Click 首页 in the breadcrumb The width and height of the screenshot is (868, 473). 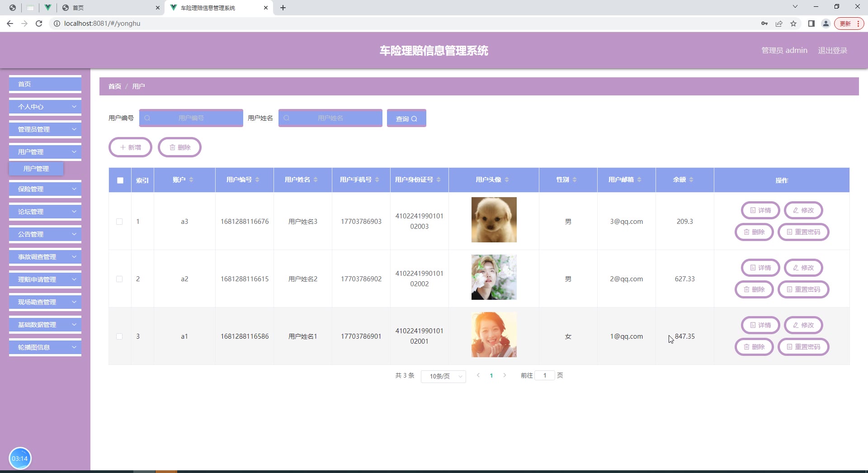pos(115,86)
